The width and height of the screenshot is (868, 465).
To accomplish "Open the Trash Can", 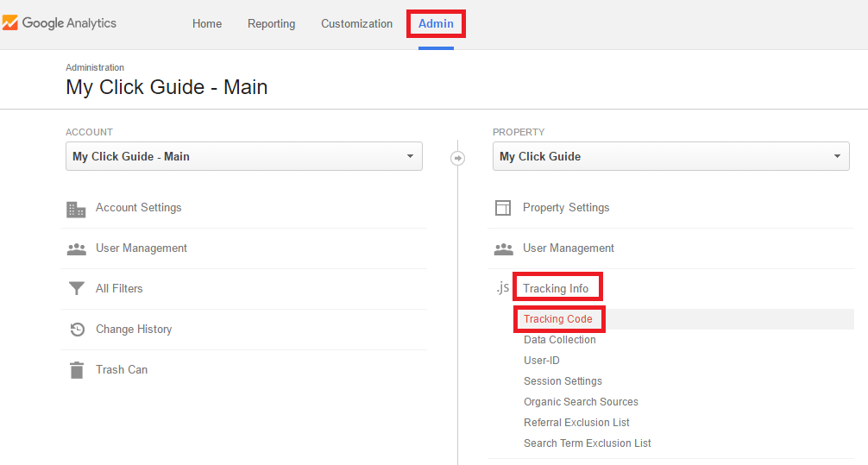I will [122, 370].
